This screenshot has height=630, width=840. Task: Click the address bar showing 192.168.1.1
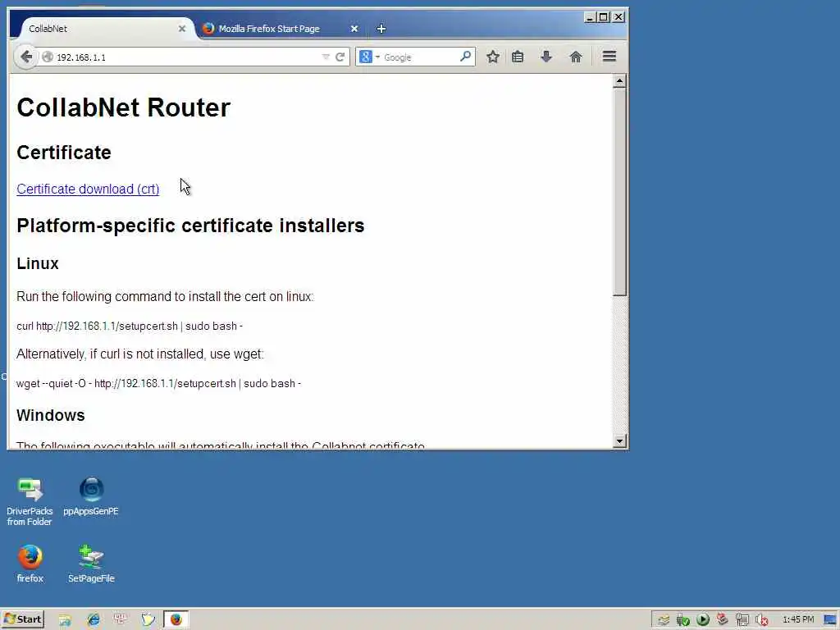click(188, 57)
